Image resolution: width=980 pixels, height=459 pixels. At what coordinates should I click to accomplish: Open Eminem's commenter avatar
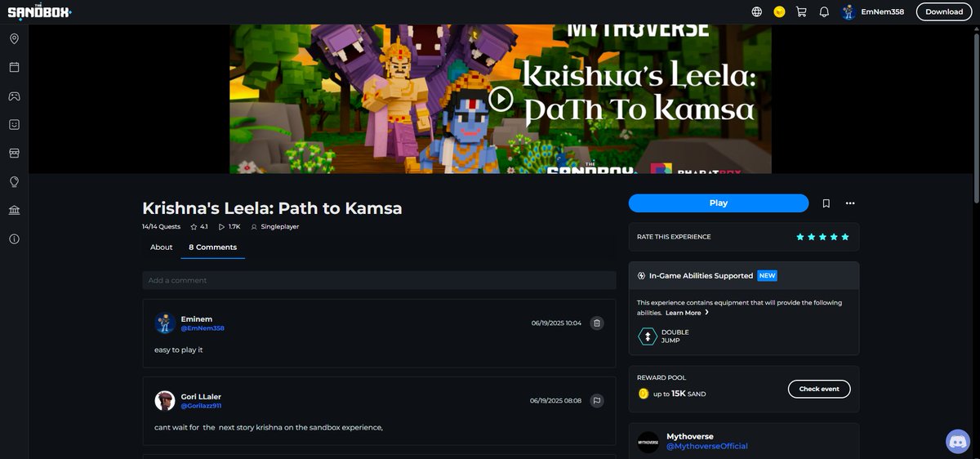[x=165, y=323]
